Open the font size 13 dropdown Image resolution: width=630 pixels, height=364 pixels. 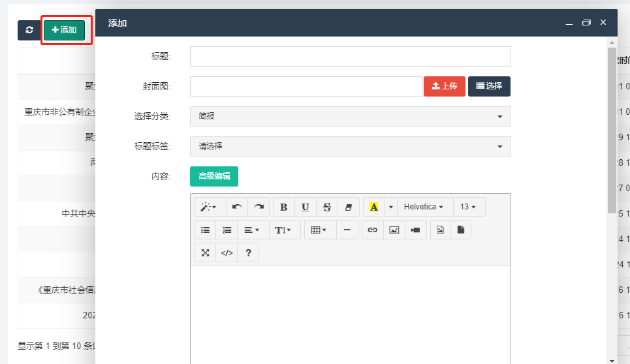(x=468, y=207)
